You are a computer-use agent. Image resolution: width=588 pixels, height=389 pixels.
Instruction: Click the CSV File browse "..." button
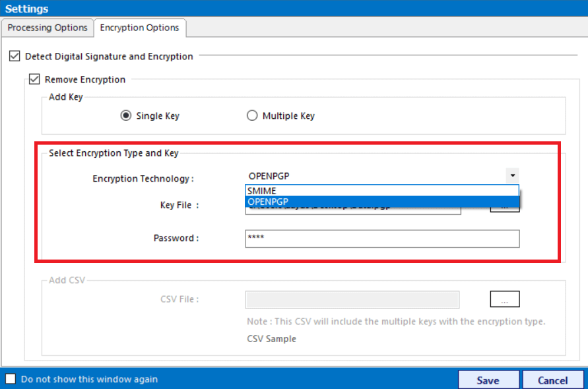click(x=505, y=299)
